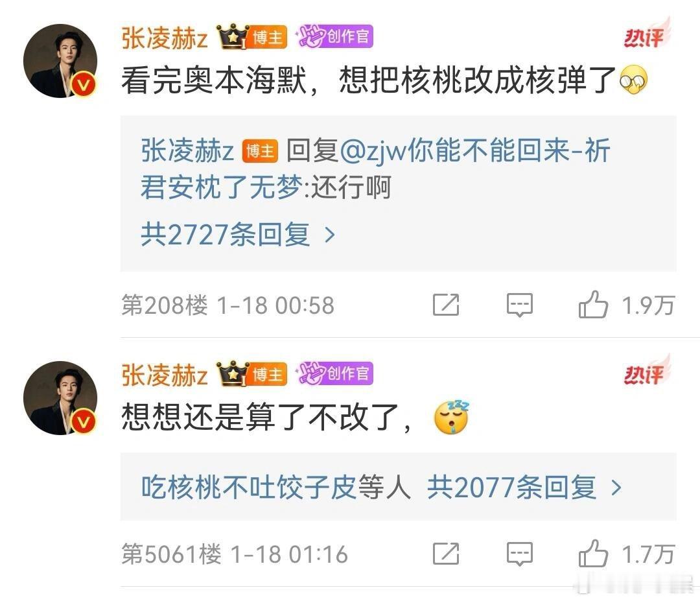The image size is (700, 601).
Task: Tap 热评 badge on first comment
Action: 646,34
